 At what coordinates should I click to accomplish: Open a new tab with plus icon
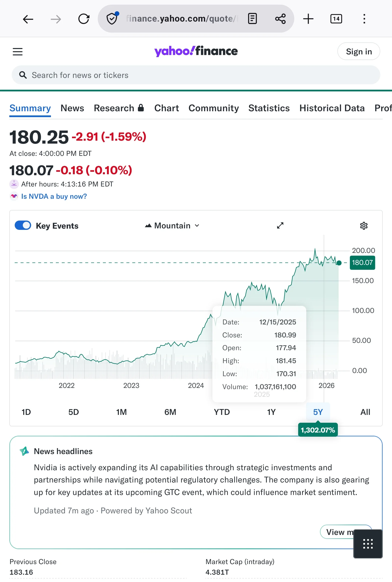pos(308,19)
